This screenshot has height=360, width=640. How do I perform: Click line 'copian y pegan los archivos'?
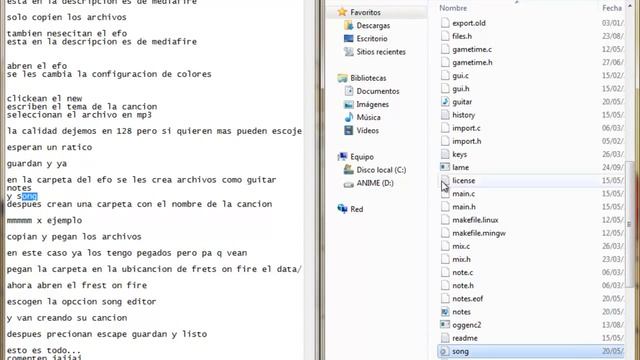[74, 237]
